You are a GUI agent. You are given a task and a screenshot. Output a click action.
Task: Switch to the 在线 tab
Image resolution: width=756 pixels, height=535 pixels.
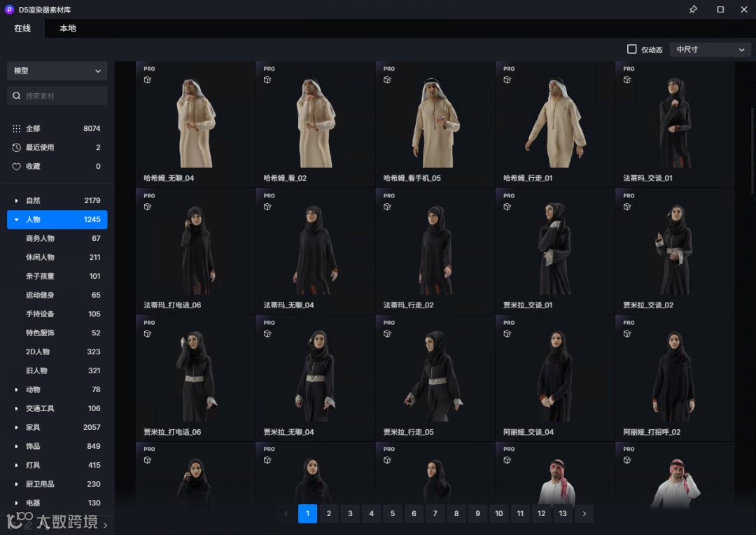pos(22,28)
